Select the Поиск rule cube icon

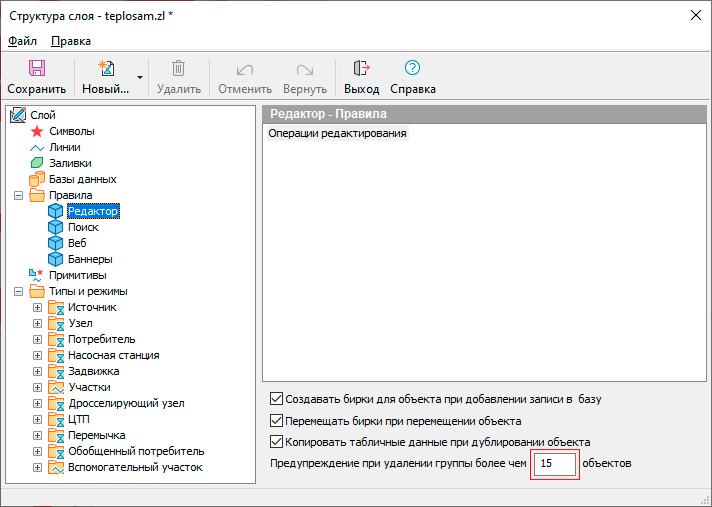point(56,227)
